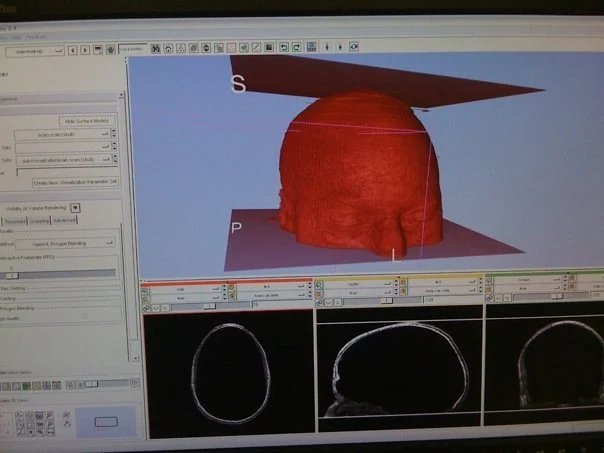Viewport: 604px width, 453px height.
Task: Switch to the Advanced tab
Action: 64,220
